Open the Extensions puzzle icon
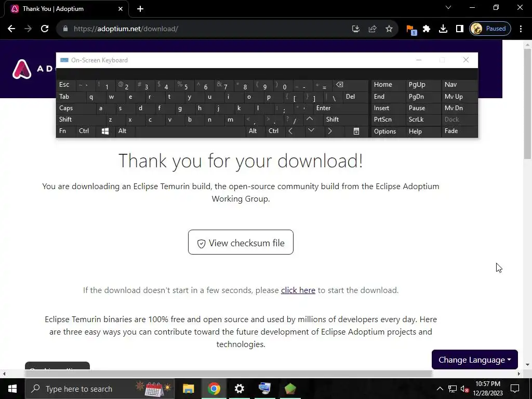The image size is (532, 399). 427,29
